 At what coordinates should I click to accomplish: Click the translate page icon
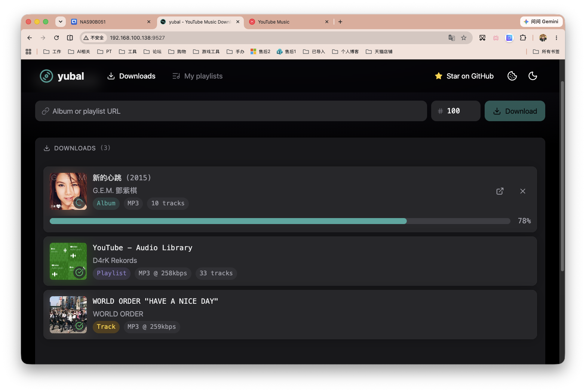[x=452, y=38]
